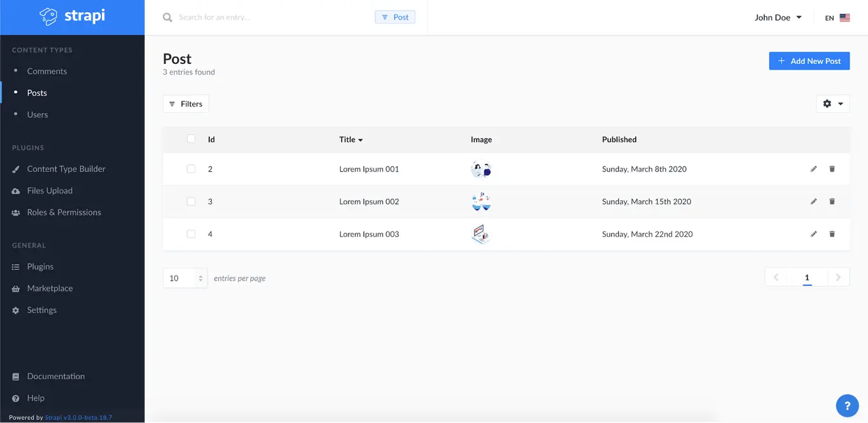Check the checkbox for row Id 2

tap(191, 168)
